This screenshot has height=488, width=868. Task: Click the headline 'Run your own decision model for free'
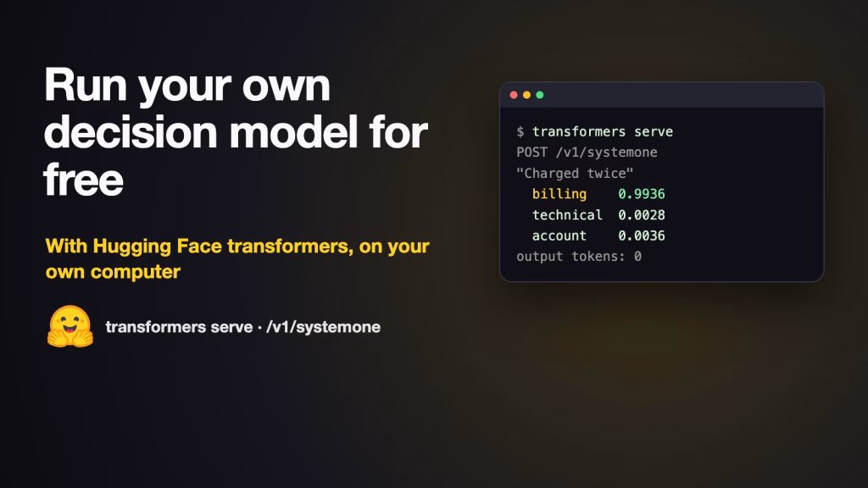pyautogui.click(x=236, y=132)
